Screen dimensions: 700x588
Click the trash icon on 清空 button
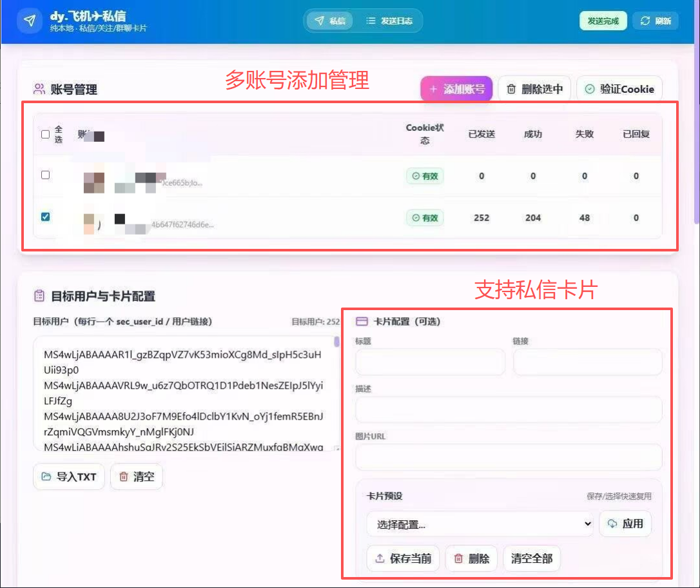point(123,477)
